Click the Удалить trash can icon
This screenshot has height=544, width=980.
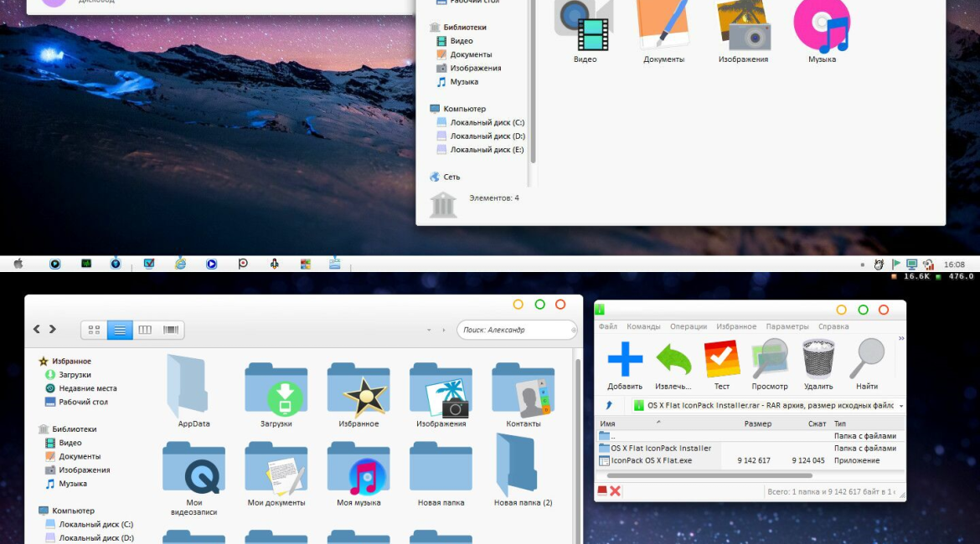(818, 360)
